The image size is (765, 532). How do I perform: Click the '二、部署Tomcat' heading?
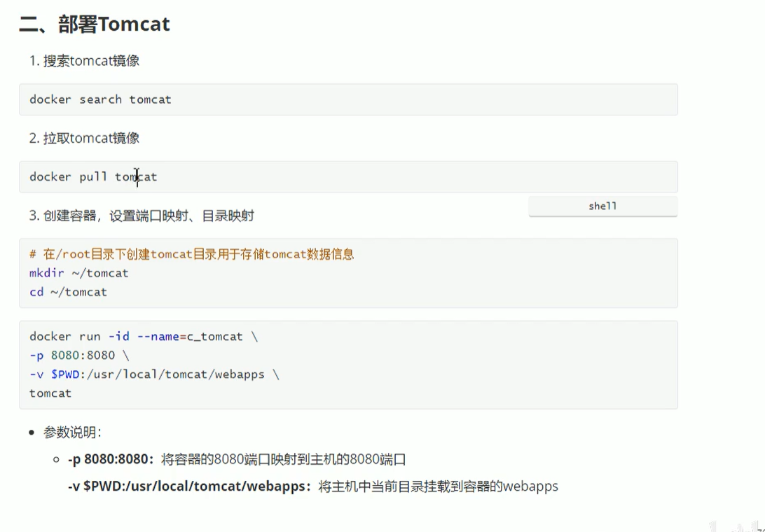click(x=95, y=24)
